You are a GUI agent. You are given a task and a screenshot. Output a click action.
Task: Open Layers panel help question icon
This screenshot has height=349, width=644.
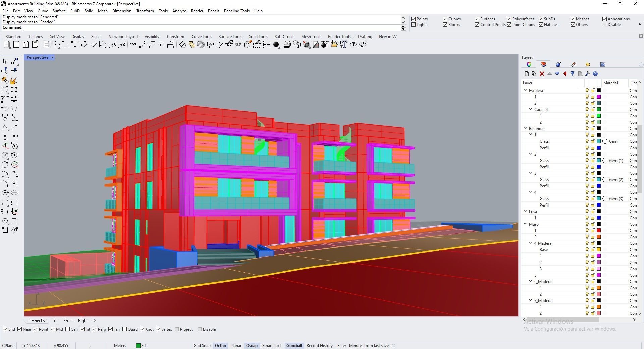click(595, 74)
